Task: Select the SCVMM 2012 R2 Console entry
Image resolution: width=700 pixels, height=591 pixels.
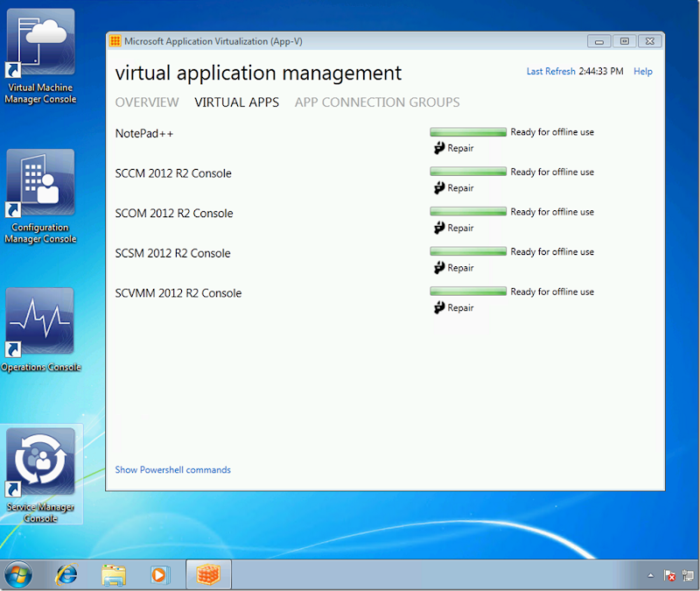Action: tap(178, 293)
